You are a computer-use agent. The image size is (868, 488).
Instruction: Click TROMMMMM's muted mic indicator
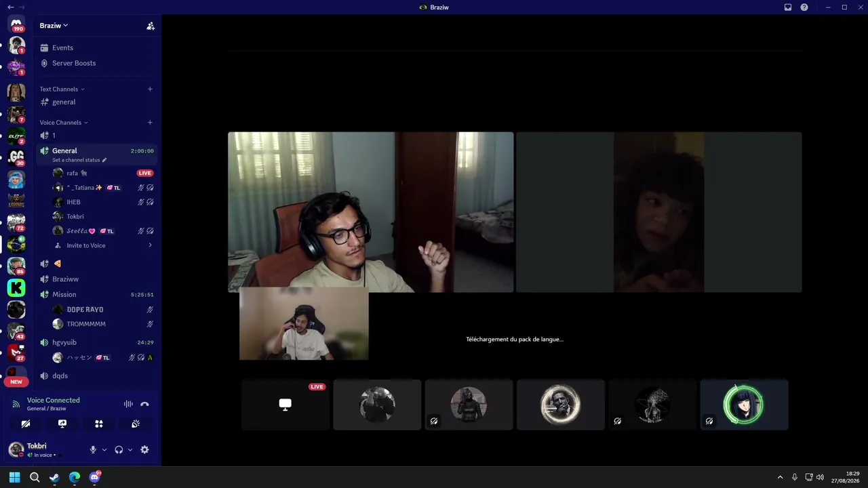[150, 324]
